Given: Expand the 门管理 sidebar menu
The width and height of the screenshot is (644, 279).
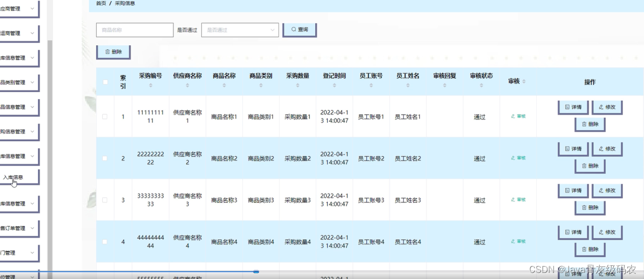Looking at the screenshot, I should pos(19,253).
